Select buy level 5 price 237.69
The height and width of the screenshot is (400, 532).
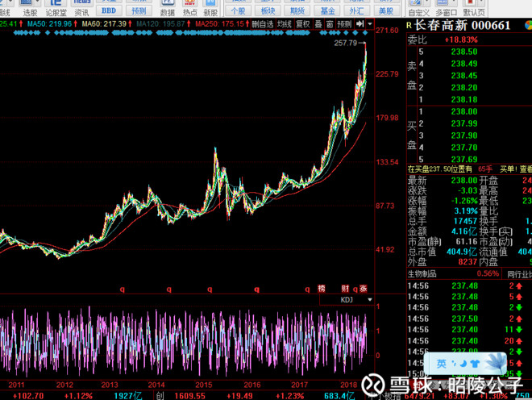point(464,159)
